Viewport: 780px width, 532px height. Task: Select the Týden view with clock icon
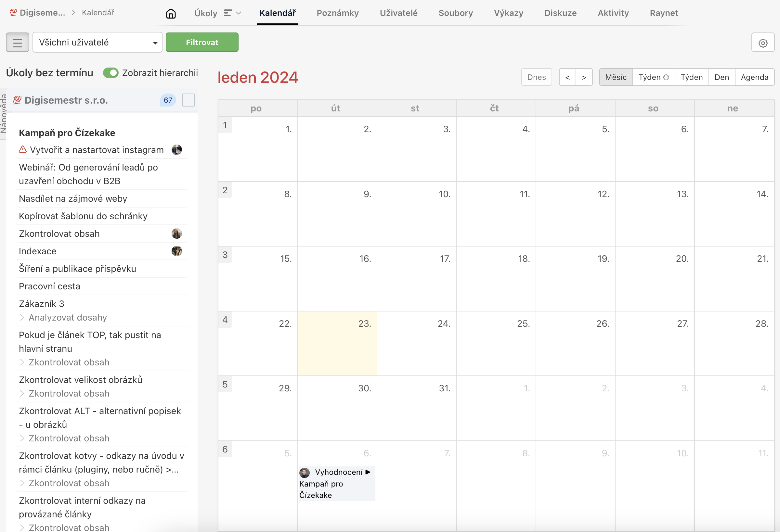(653, 77)
